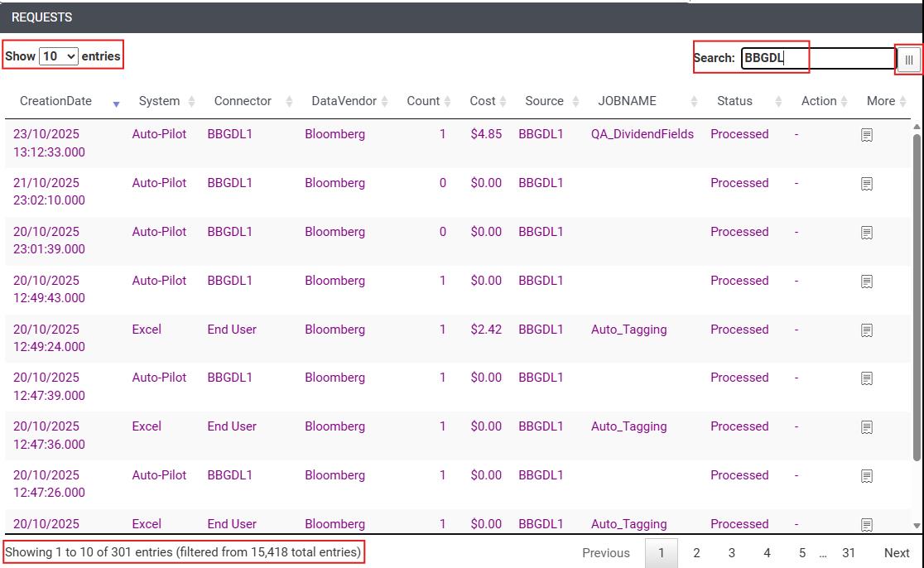Image resolution: width=924 pixels, height=568 pixels.
Task: Open More icon for 20/10/2025 12:47:39 row
Action: [x=867, y=378]
